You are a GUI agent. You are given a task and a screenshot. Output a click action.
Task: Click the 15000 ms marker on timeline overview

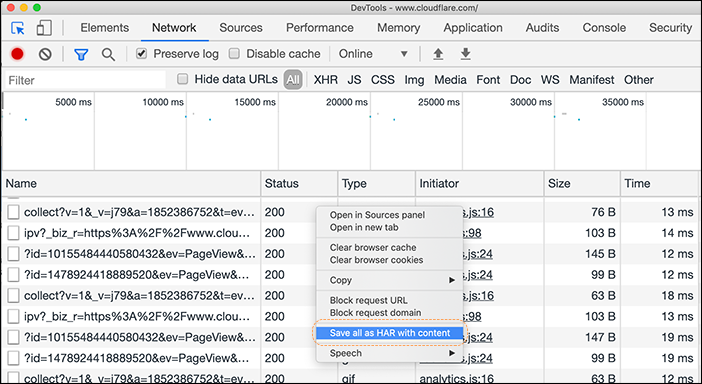pos(255,102)
